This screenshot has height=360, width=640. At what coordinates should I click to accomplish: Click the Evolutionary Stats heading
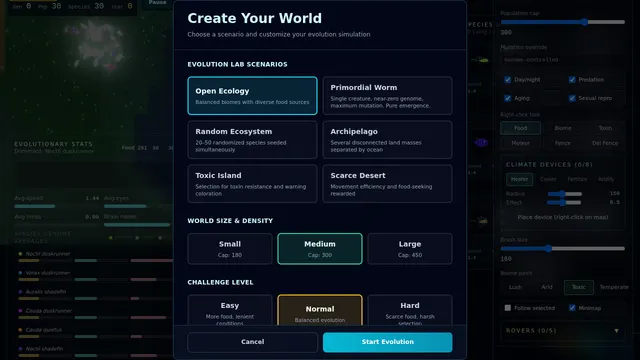[x=53, y=144]
